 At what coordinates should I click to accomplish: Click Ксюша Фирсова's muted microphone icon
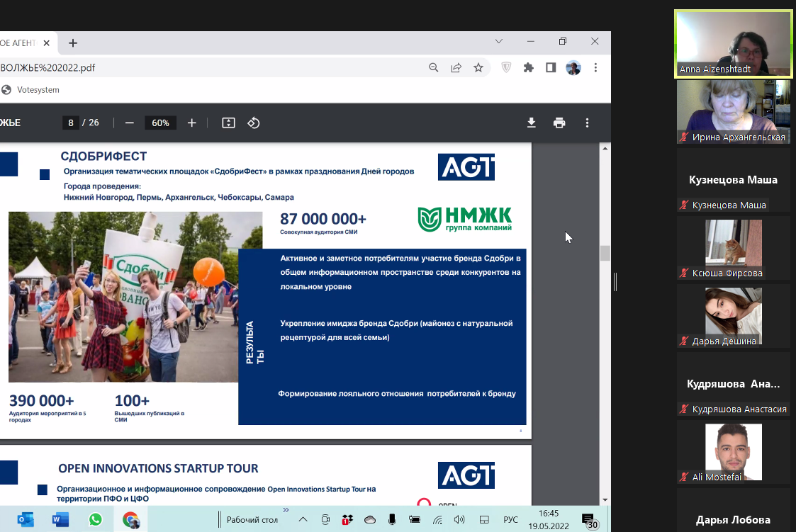[x=684, y=273]
